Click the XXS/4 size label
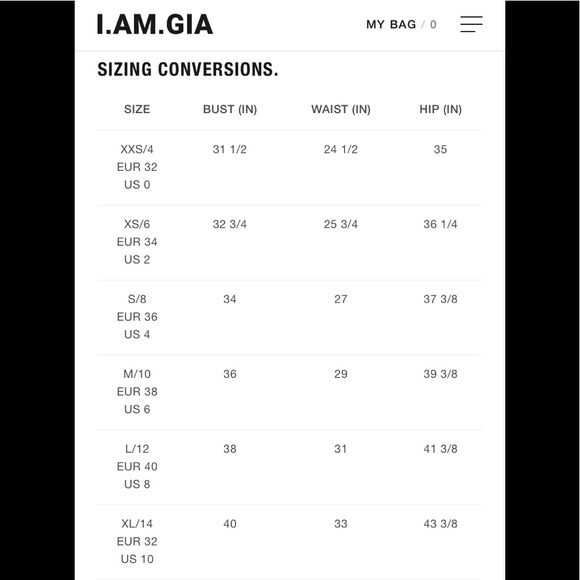 (x=137, y=149)
